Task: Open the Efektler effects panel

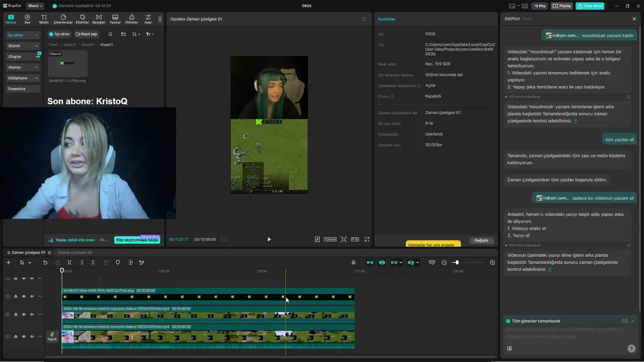Action: click(82, 19)
